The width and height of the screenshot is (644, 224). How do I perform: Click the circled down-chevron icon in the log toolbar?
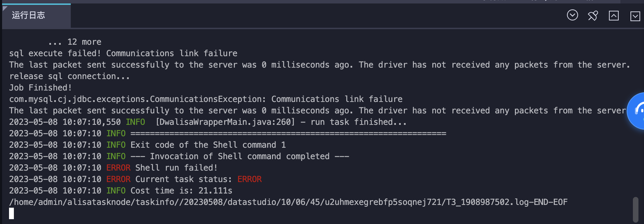click(572, 15)
